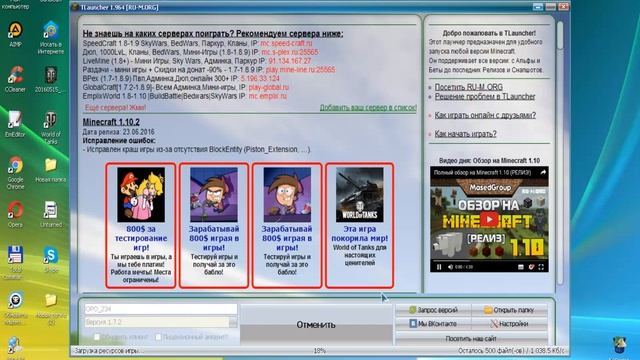Launch Total Commander desktop shortcut
This screenshot has height=360, width=640.
click(x=15, y=262)
